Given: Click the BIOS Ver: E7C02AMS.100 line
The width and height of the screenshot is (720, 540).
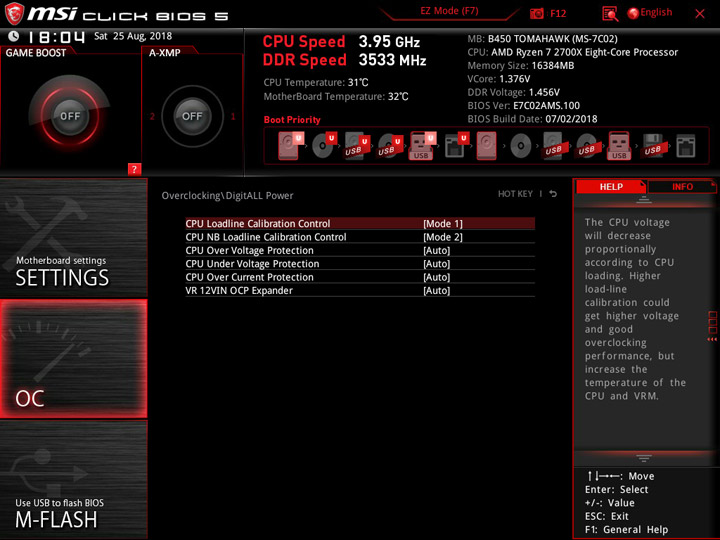Looking at the screenshot, I should [523, 106].
